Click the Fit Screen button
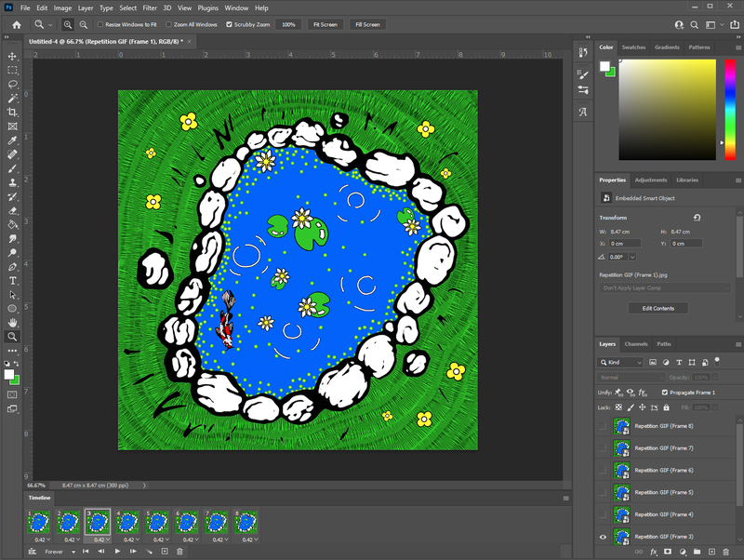The width and height of the screenshot is (744, 560). click(x=325, y=24)
